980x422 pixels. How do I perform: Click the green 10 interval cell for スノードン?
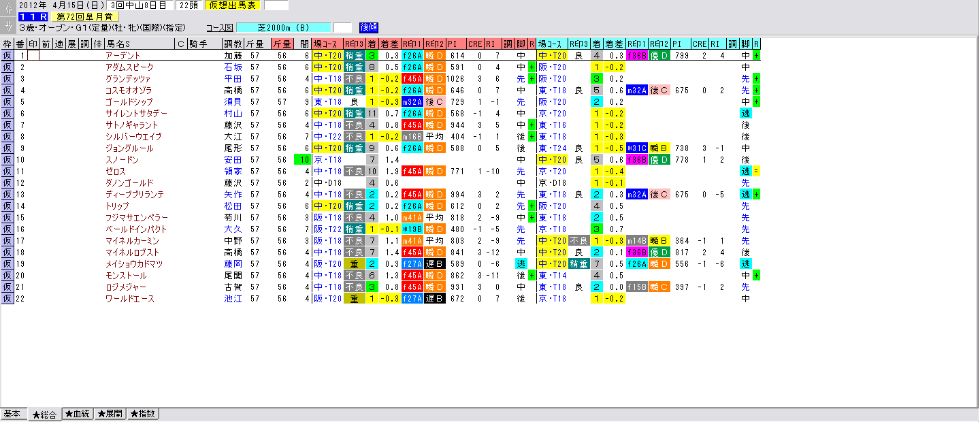(x=303, y=160)
